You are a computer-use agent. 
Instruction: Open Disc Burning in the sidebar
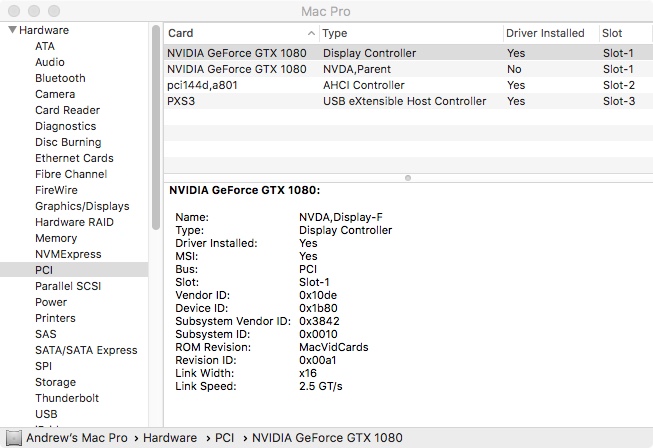68,142
